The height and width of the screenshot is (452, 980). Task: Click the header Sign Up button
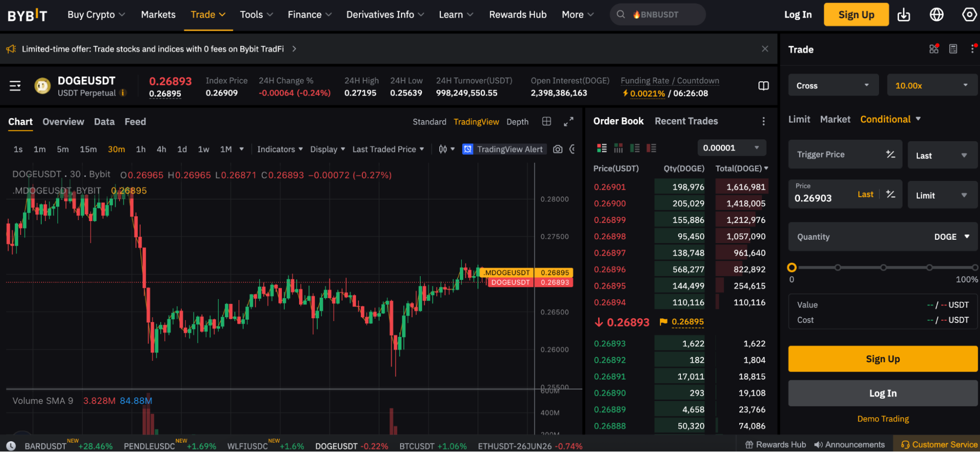(856, 15)
